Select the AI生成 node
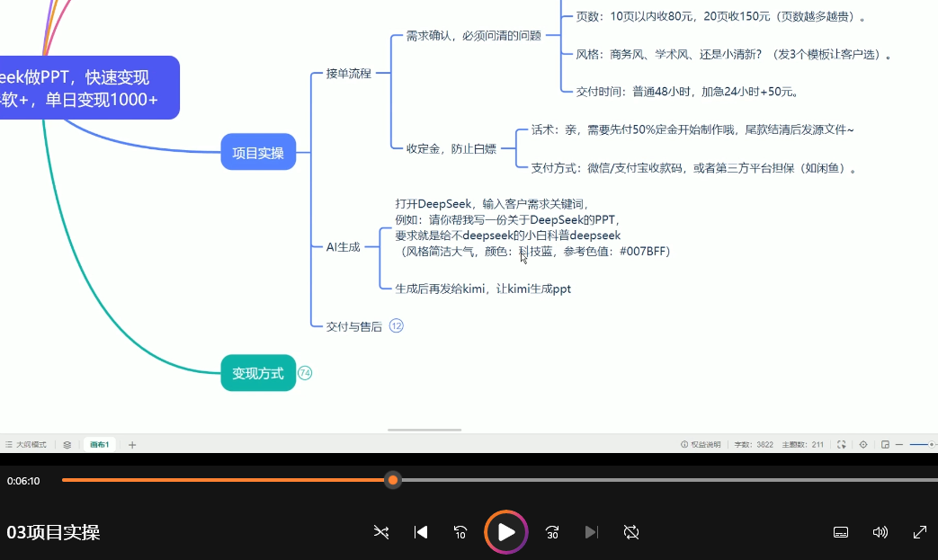 tap(344, 247)
